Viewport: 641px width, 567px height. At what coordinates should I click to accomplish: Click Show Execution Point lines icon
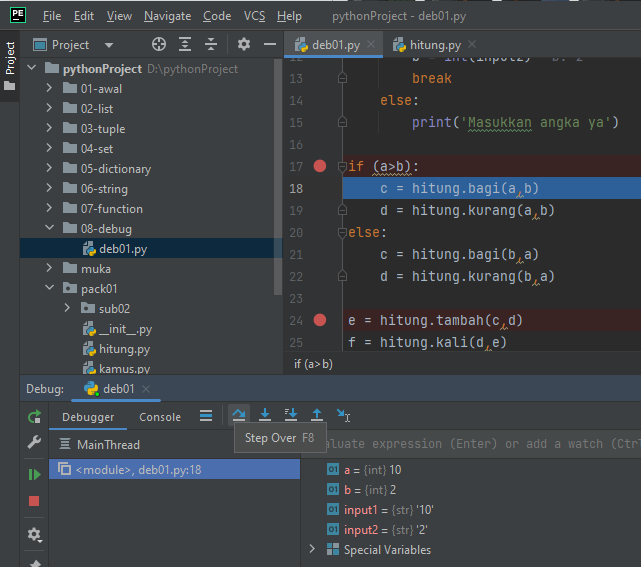[206, 416]
